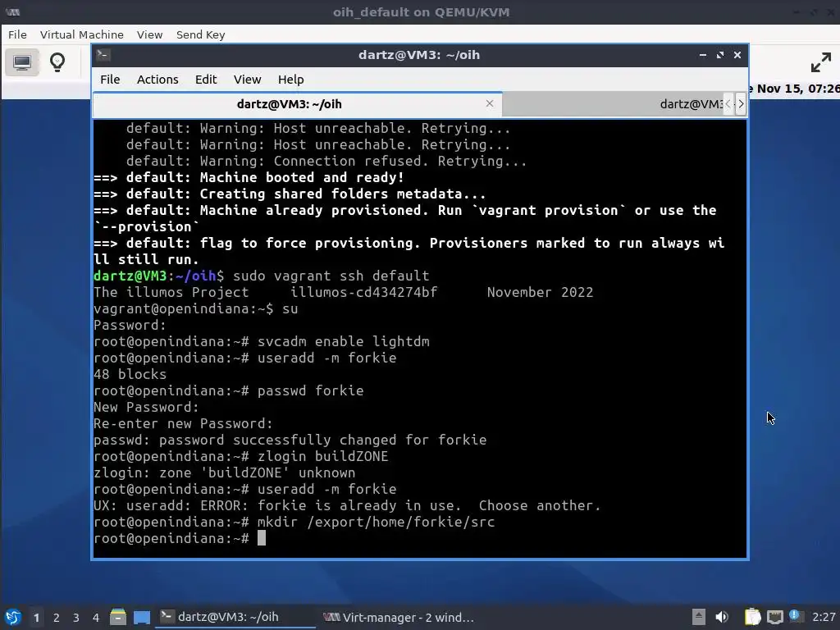Open the Send Key menu
This screenshot has height=630, width=840.
click(200, 34)
